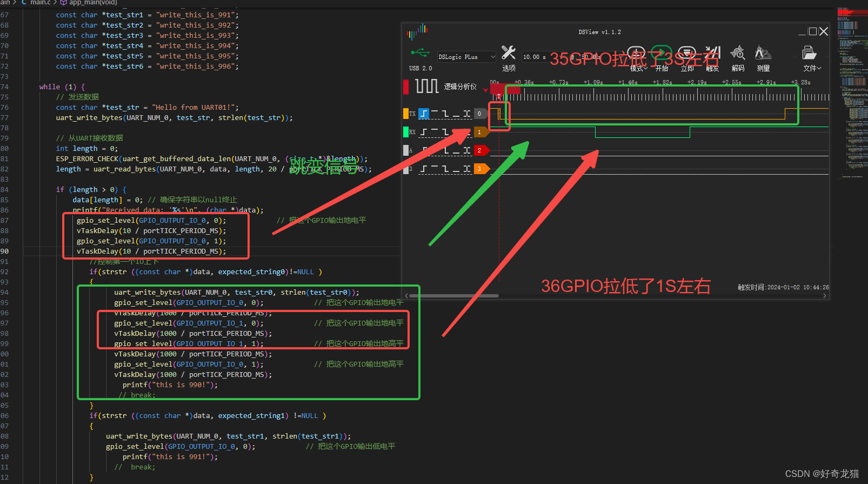Click the +1.82s mark on time ruler
868x484 pixels.
[x=662, y=82]
